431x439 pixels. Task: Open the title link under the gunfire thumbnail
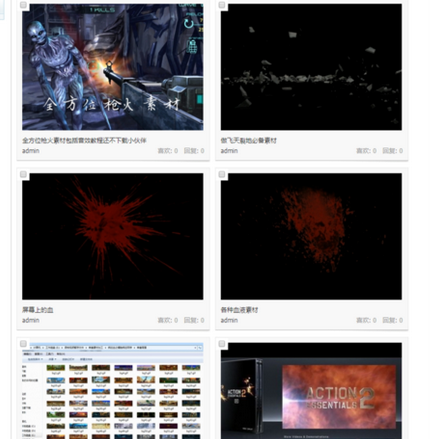[84, 140]
